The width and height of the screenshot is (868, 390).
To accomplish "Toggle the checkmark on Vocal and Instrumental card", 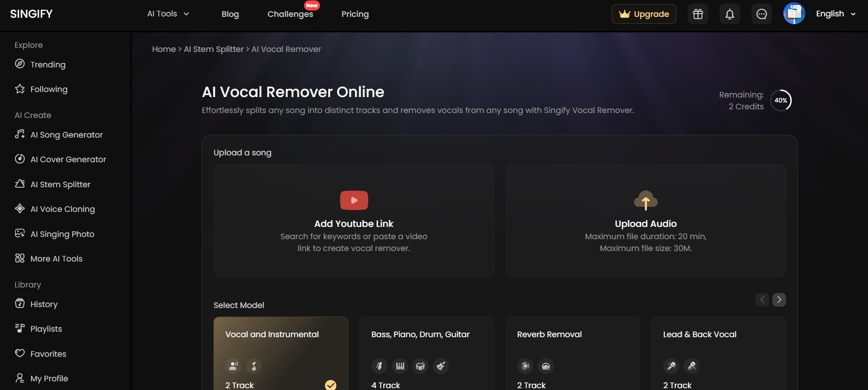I will (331, 385).
